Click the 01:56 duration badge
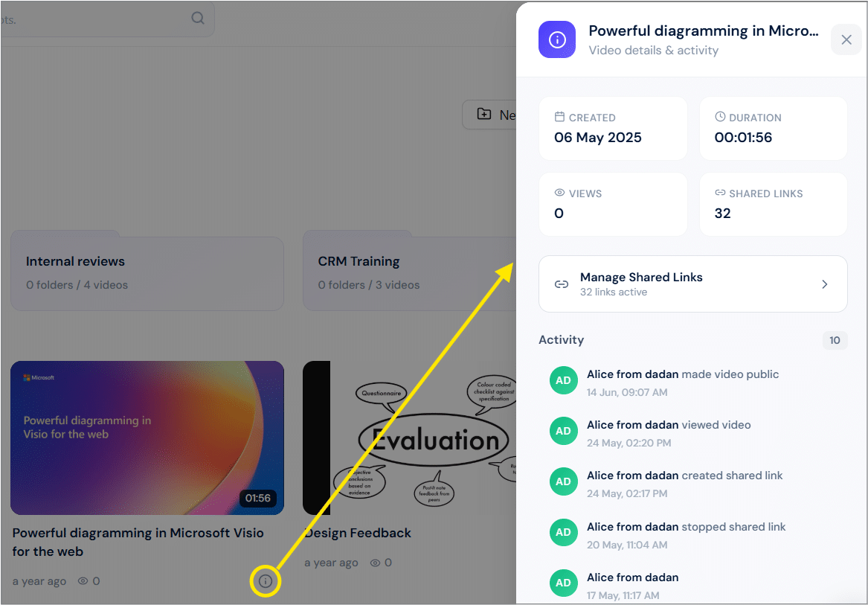Viewport: 868px width, 605px height. point(258,498)
